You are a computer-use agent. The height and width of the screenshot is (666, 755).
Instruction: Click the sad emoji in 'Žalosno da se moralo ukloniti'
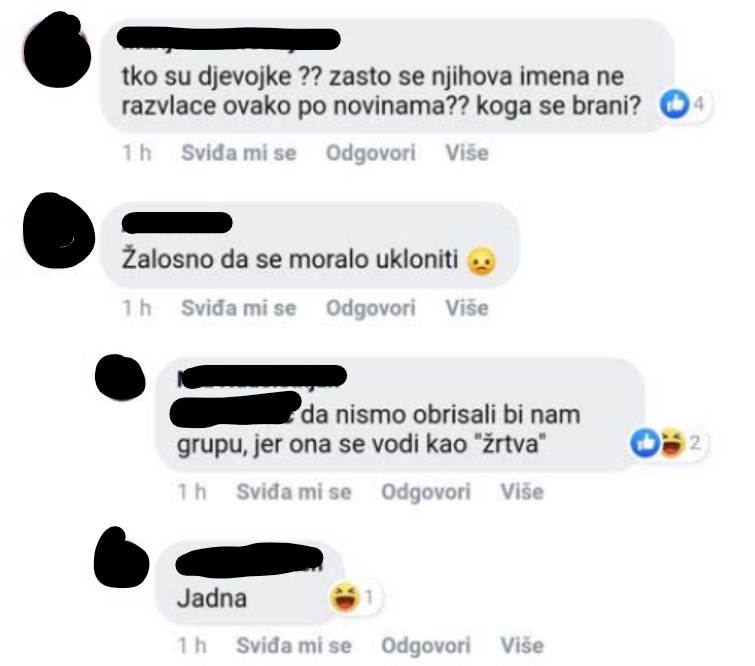482,261
